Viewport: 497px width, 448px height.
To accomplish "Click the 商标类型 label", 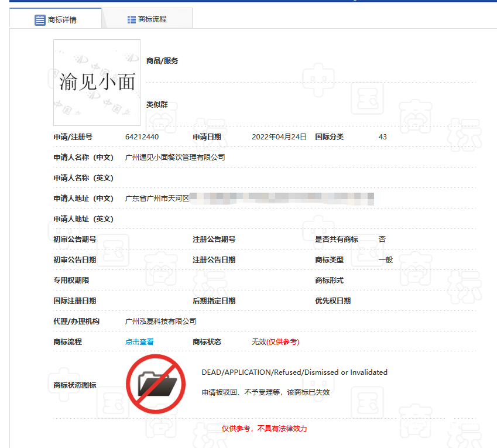I will pos(330,260).
